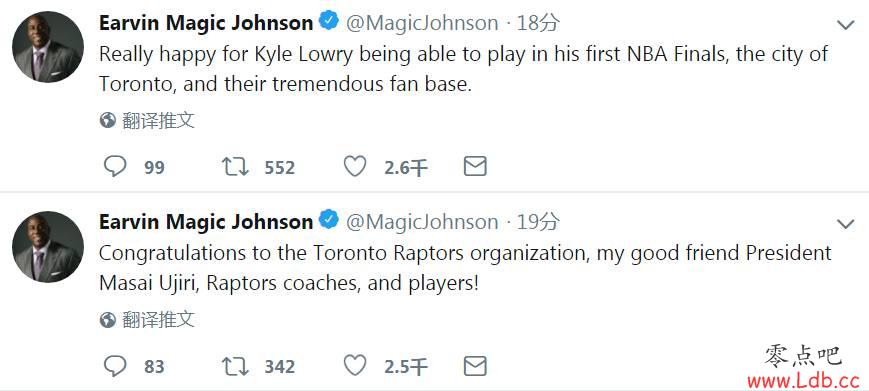Viewport: 869px width, 391px height.
Task: Translate the Raptors congratulations tweet (翻译推文)
Action: tap(159, 320)
